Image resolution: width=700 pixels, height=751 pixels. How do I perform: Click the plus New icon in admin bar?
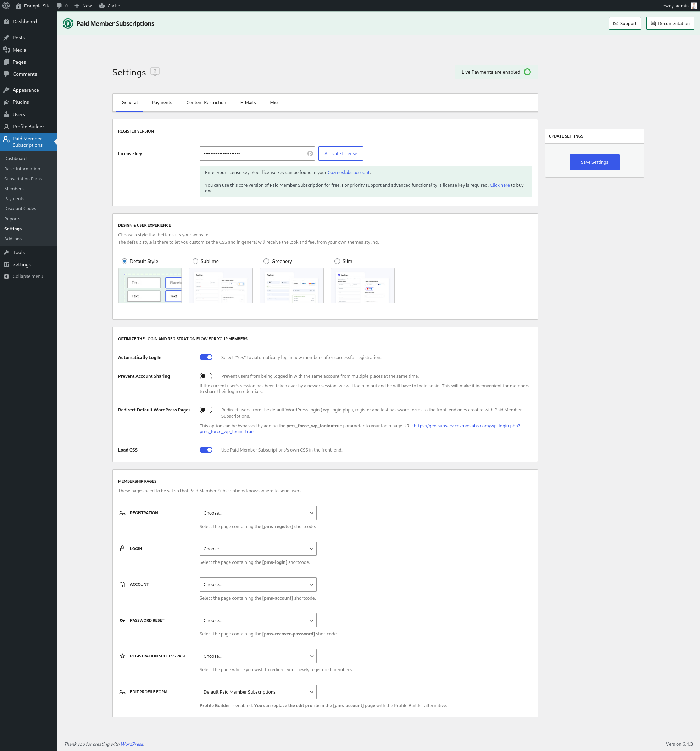pyautogui.click(x=77, y=6)
